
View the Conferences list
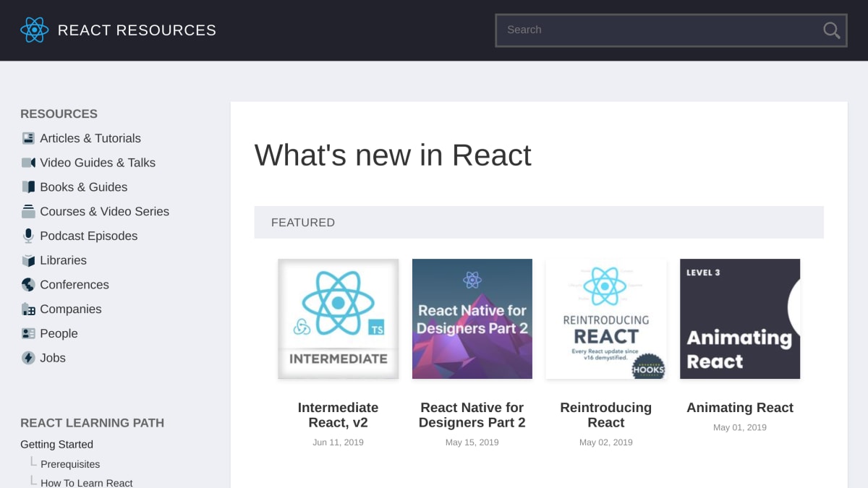pos(75,285)
